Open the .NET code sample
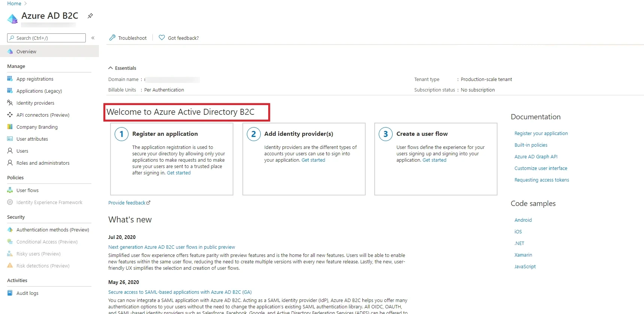 point(519,243)
